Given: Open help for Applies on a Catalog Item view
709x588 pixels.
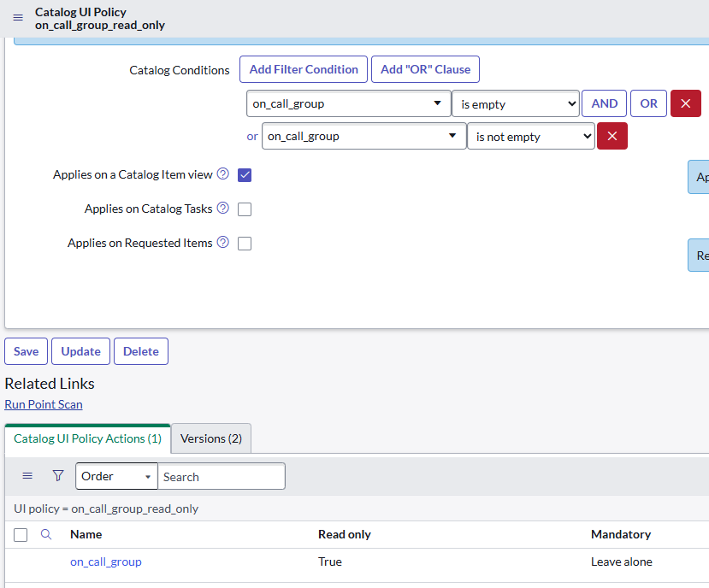Looking at the screenshot, I should [x=223, y=174].
